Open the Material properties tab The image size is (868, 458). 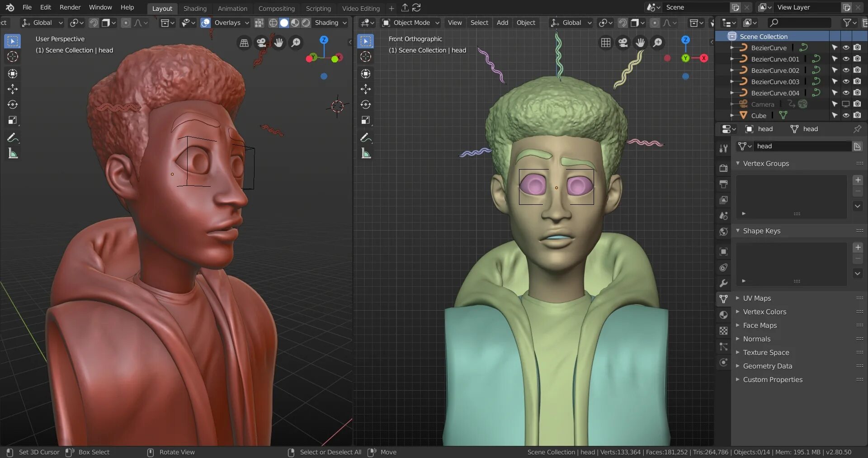(x=723, y=315)
